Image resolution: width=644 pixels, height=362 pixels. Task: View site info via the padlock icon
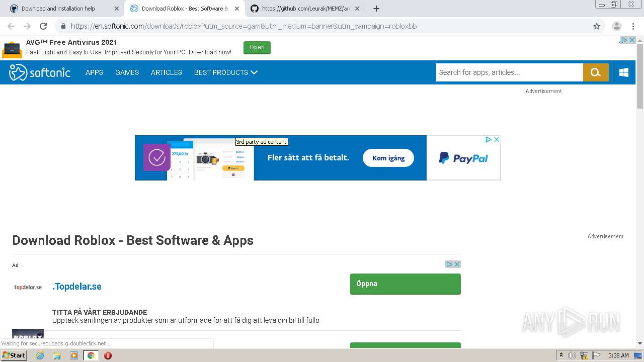tap(63, 26)
